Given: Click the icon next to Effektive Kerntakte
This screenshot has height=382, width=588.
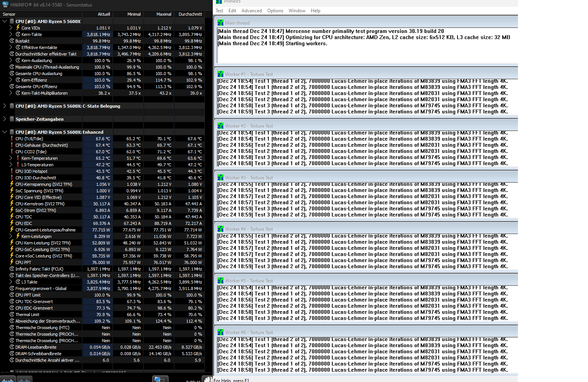Looking at the screenshot, I should [18, 48].
